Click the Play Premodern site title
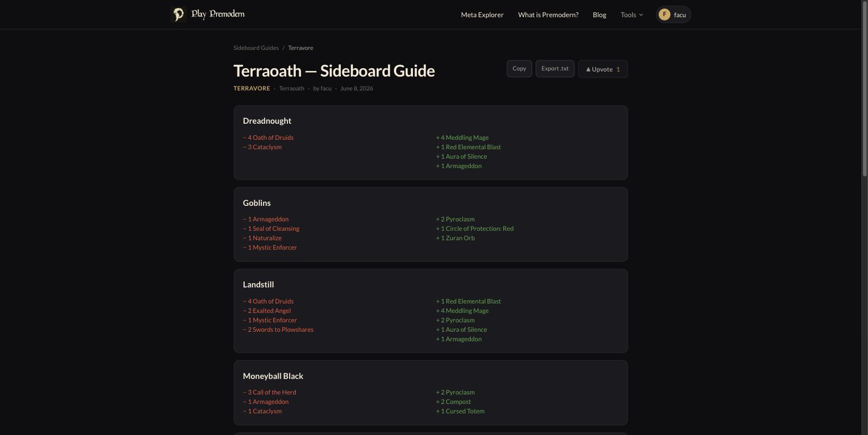 [218, 14]
